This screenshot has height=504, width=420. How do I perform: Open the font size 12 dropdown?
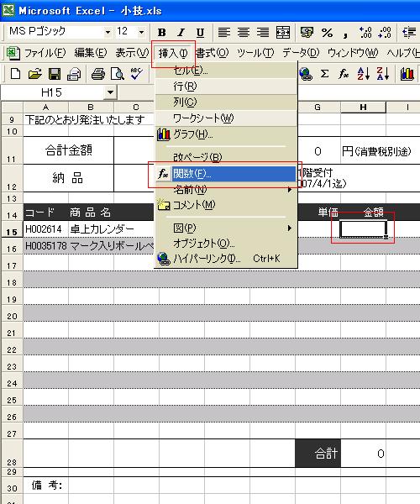click(141, 32)
